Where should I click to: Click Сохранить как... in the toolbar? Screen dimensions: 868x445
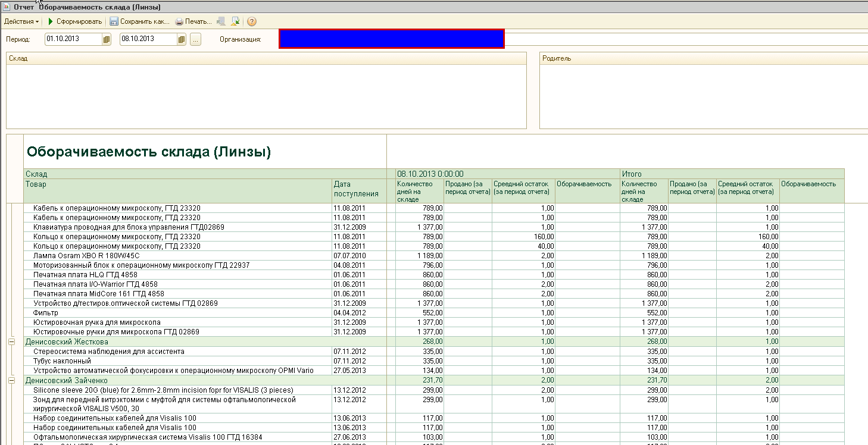pos(140,21)
